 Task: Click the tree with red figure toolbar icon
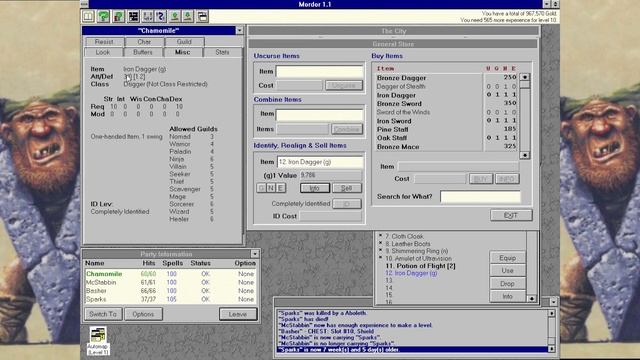point(118,16)
